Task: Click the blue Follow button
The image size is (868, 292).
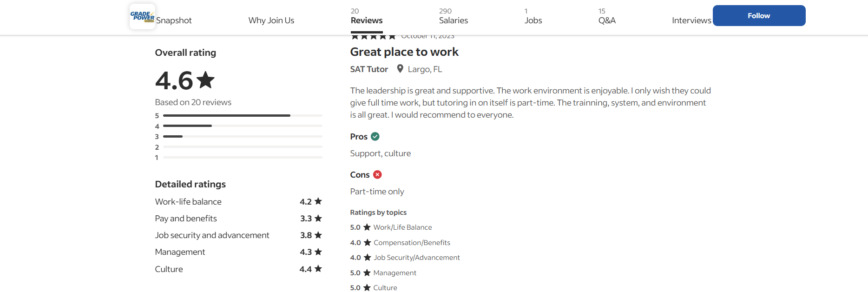Action: click(759, 16)
